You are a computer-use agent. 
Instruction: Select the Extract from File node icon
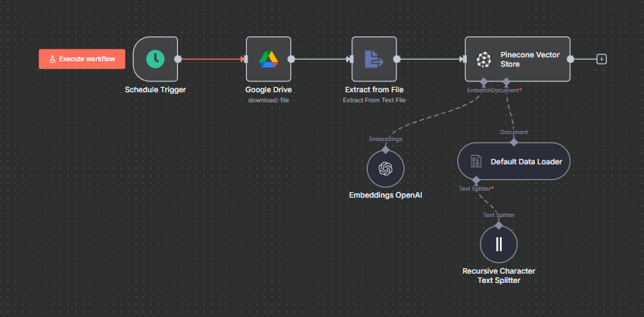tap(374, 59)
